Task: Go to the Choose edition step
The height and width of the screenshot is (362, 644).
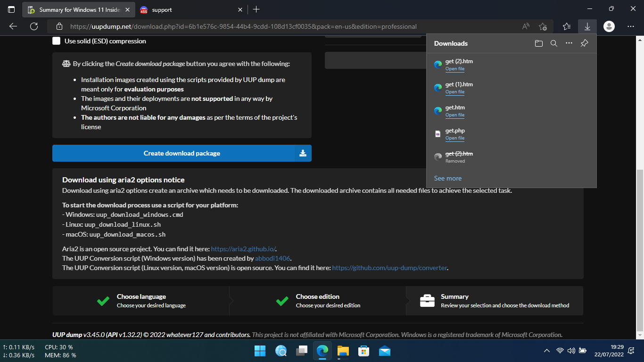Action: click(x=318, y=301)
